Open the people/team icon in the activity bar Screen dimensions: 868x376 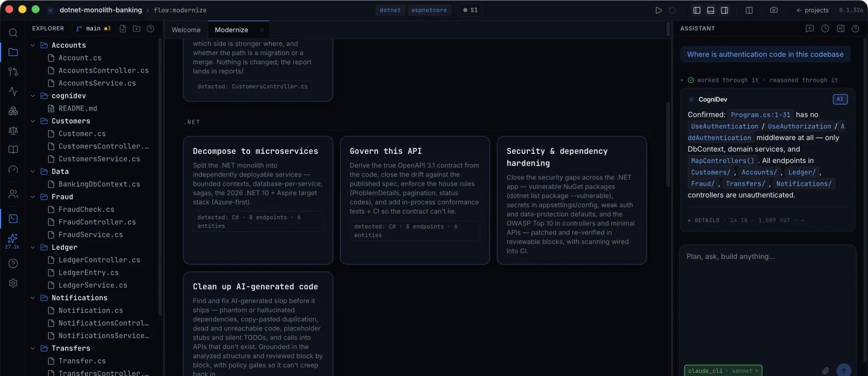(13, 193)
